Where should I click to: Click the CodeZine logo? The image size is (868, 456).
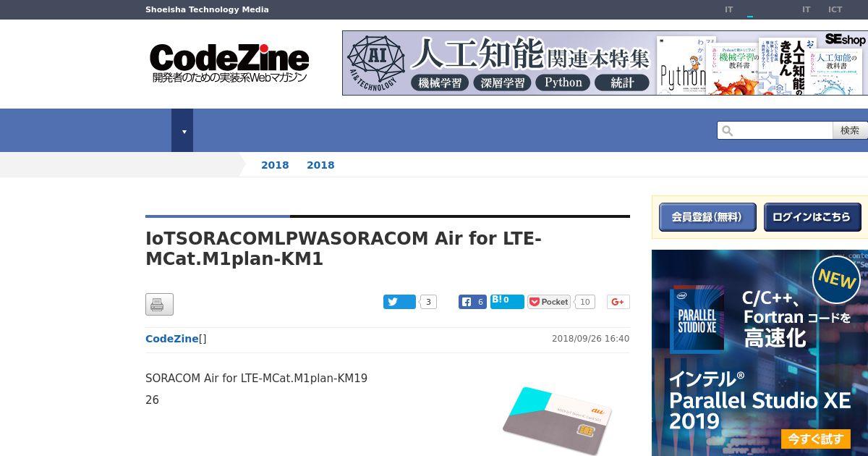(x=229, y=63)
